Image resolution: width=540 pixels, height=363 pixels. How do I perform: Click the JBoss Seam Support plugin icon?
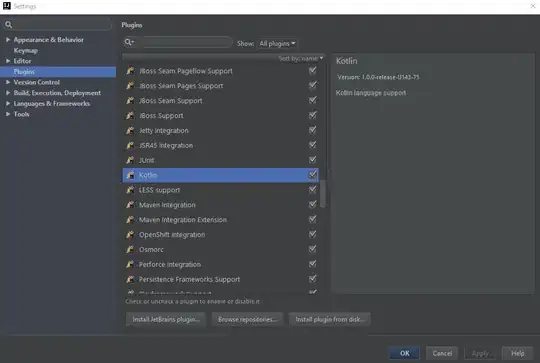click(130, 100)
